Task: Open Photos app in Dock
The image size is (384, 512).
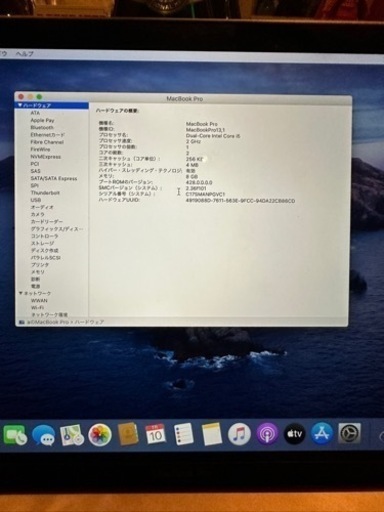Action: pyautogui.click(x=100, y=435)
